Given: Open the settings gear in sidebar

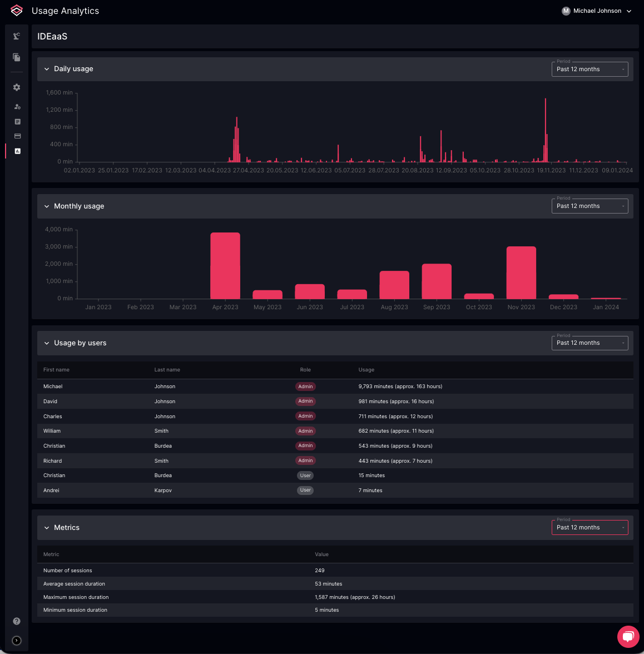Looking at the screenshot, I should click(17, 87).
